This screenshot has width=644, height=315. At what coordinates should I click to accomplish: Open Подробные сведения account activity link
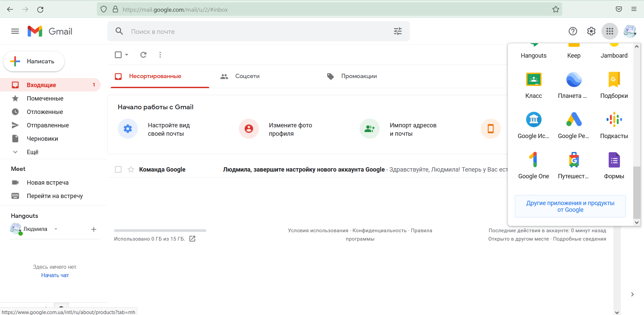point(580,239)
